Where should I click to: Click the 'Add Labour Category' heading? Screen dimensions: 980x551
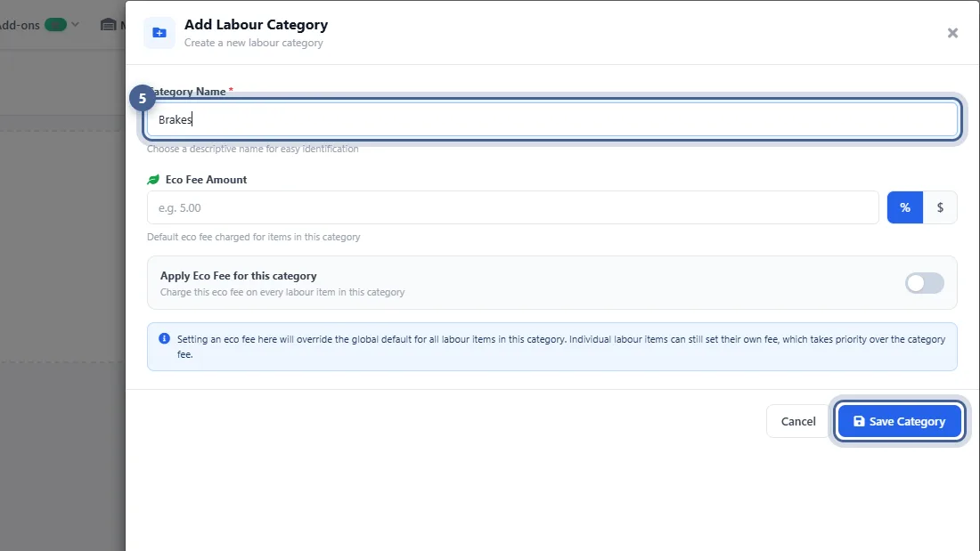(x=257, y=25)
